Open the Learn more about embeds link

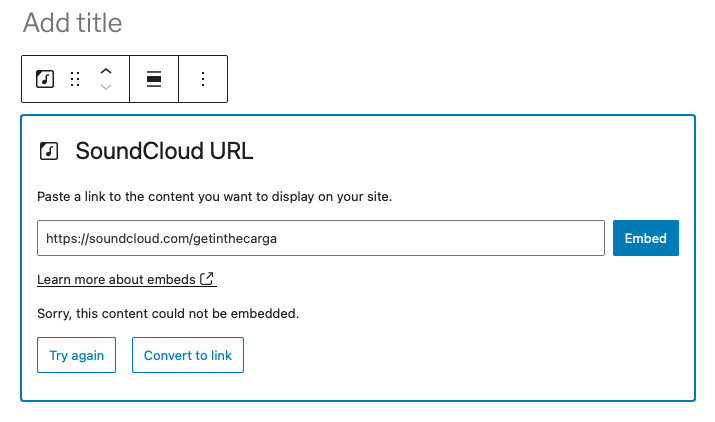click(116, 278)
